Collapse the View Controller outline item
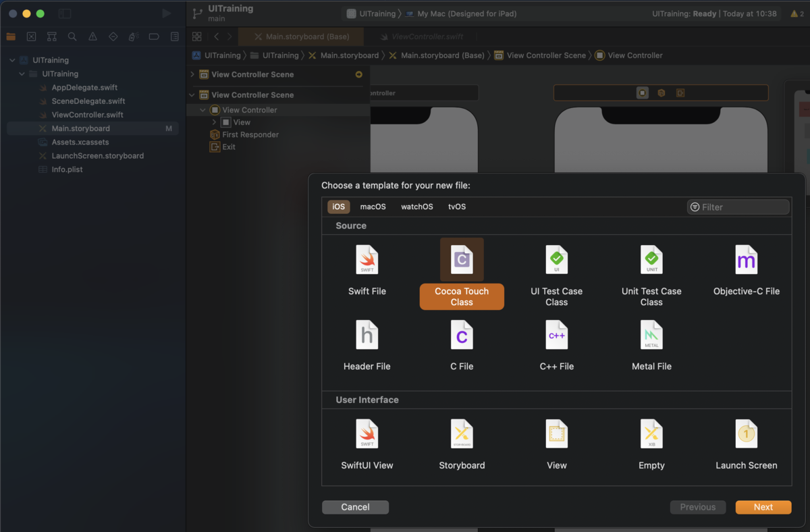This screenshot has width=810, height=532. pyautogui.click(x=202, y=110)
